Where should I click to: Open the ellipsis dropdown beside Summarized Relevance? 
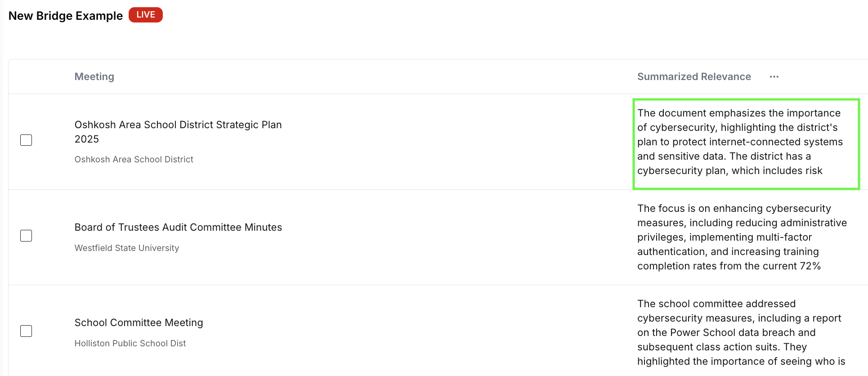[774, 76]
